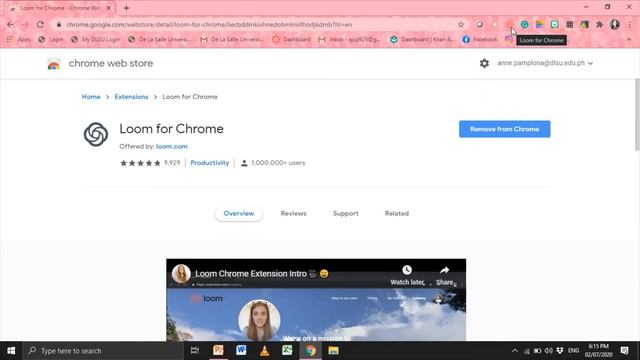This screenshot has height=360, width=640.
Task: Go to Home breadcrumb
Action: click(91, 97)
